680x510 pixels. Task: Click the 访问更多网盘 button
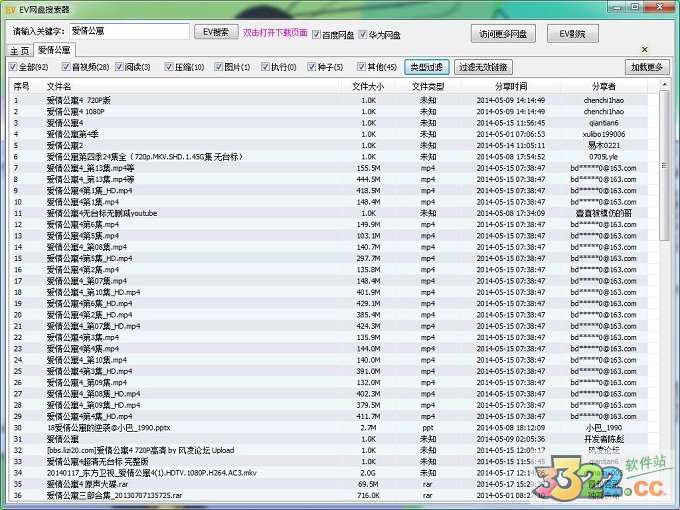(x=503, y=34)
